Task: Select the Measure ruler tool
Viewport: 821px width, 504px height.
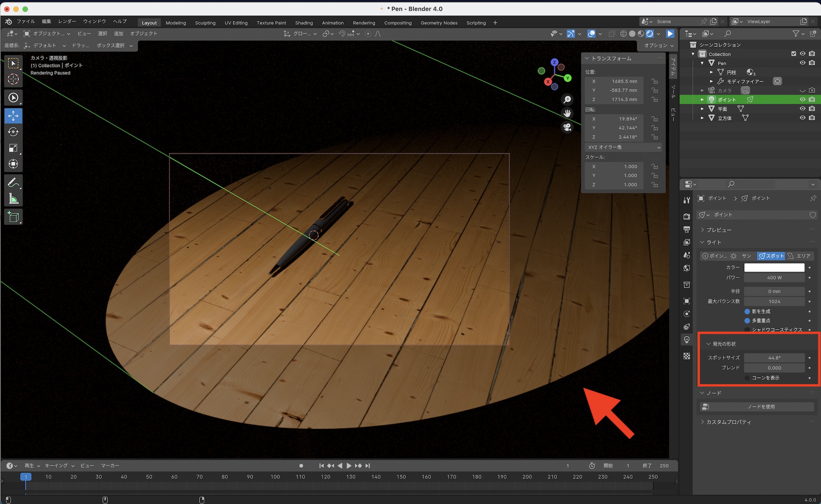Action: [13, 199]
